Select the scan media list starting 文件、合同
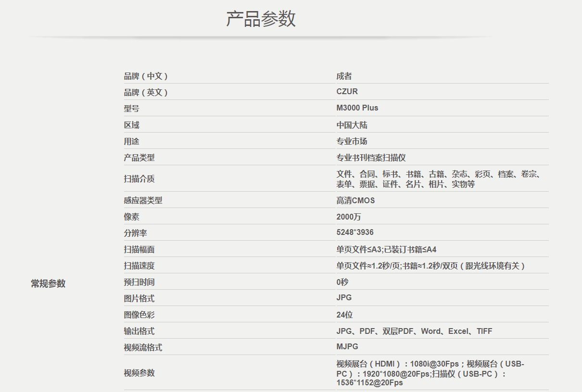582x392 pixels. click(x=440, y=179)
